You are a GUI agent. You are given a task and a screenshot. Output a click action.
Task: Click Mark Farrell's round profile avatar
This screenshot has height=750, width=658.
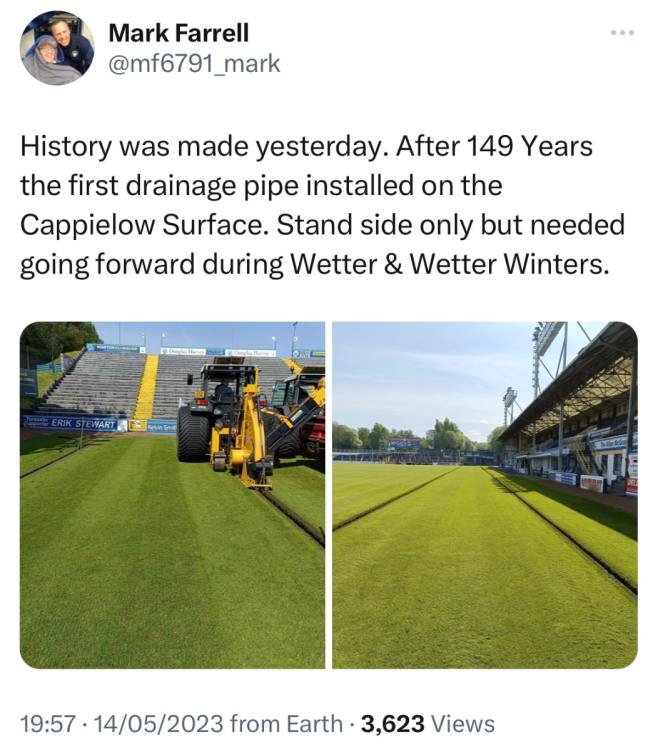click(57, 48)
